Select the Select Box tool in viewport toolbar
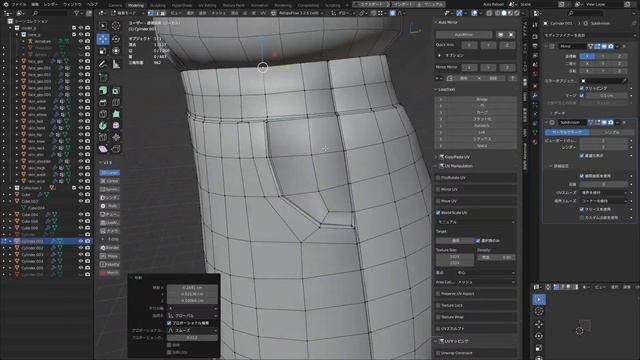Image resolution: width=640 pixels, height=360 pixels. (x=103, y=26)
